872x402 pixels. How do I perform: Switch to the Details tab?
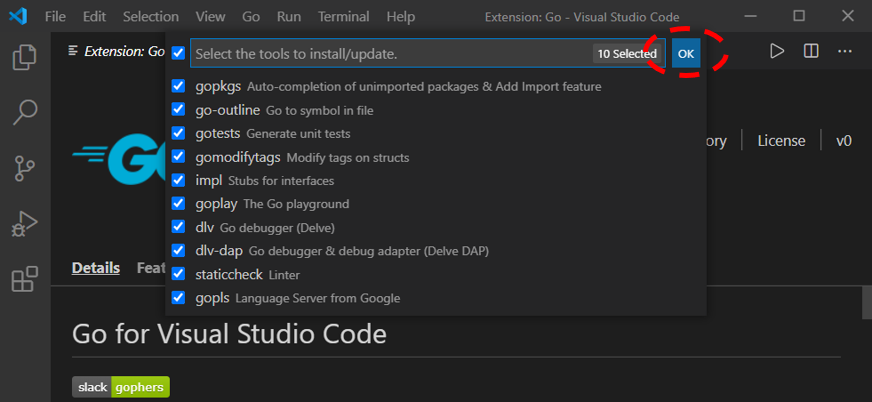[96, 268]
